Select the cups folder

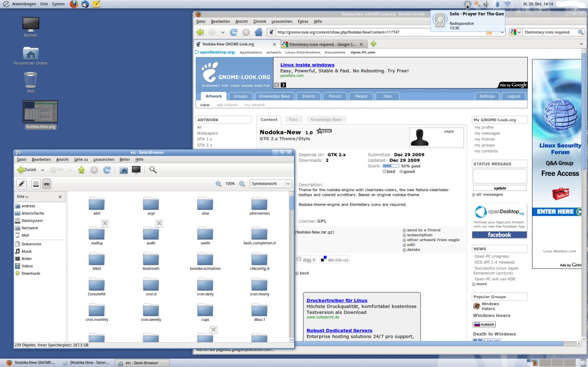coord(205,312)
